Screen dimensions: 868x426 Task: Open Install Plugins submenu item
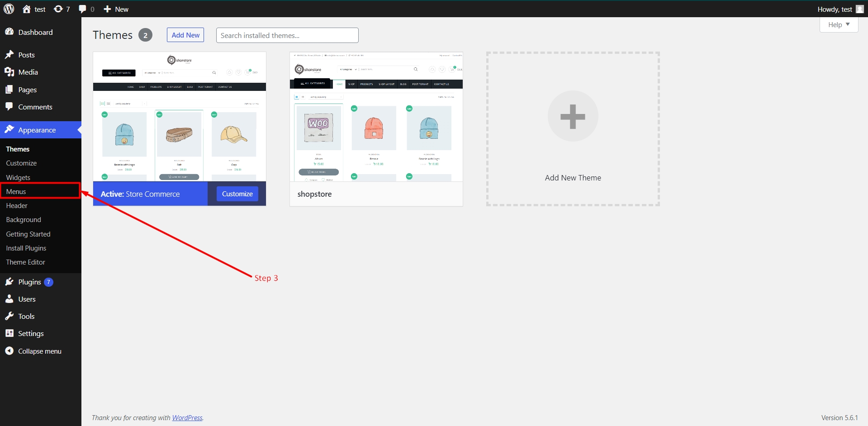click(26, 248)
